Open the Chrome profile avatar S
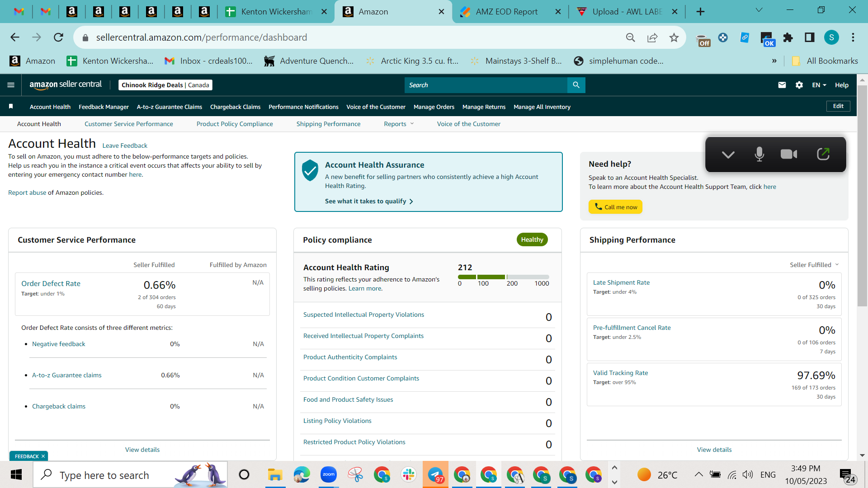The height and width of the screenshot is (488, 868). pos(831,38)
